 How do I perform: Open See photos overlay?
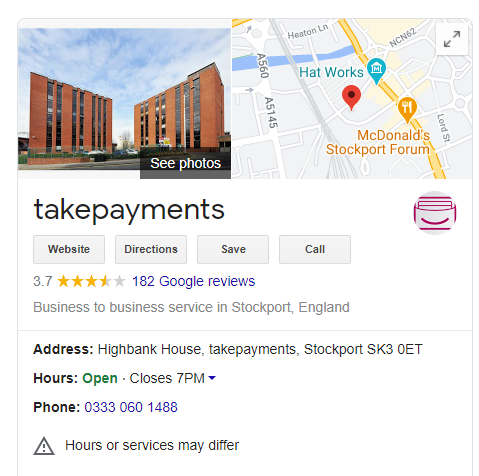[x=185, y=163]
